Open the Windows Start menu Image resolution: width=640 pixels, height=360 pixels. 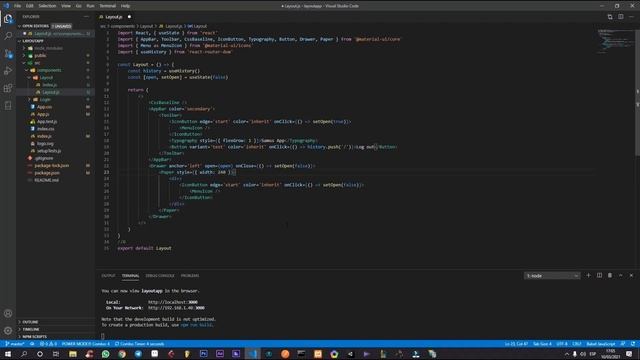[8, 354]
